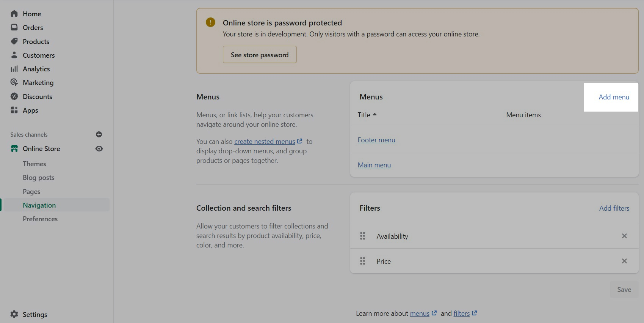Go to Preferences under Online Store
The image size is (644, 323).
tap(40, 219)
